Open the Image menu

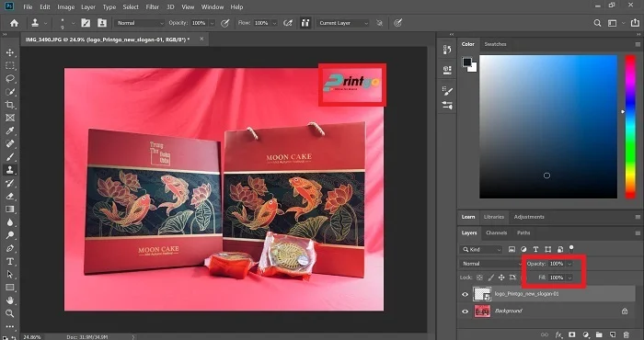coord(65,7)
